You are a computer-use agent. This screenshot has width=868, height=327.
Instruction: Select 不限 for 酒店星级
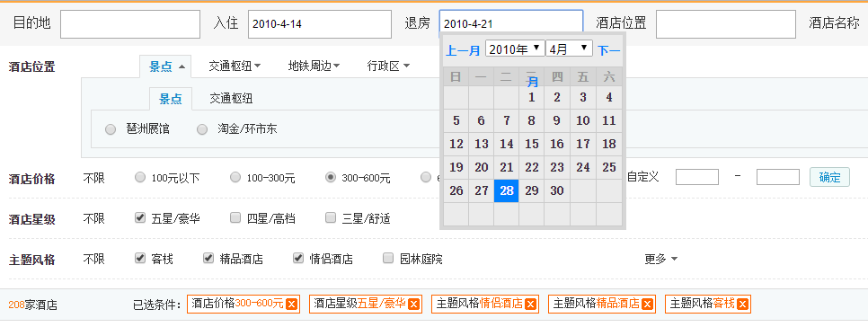click(93, 218)
